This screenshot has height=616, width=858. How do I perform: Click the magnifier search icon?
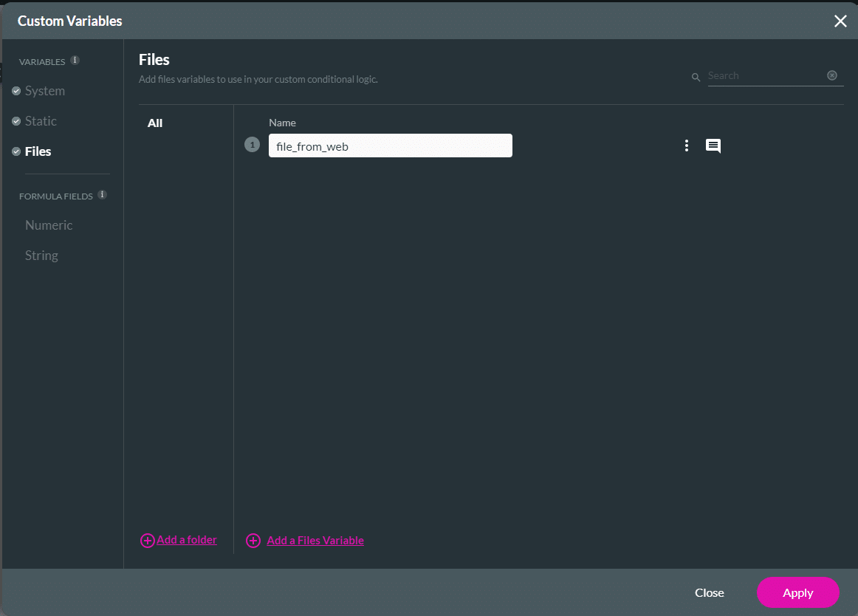click(696, 77)
